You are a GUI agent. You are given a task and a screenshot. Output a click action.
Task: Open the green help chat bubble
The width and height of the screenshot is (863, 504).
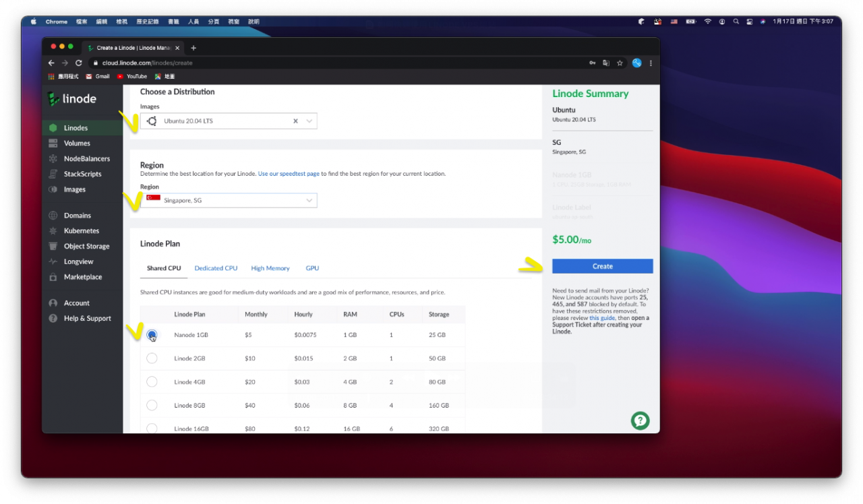click(640, 420)
